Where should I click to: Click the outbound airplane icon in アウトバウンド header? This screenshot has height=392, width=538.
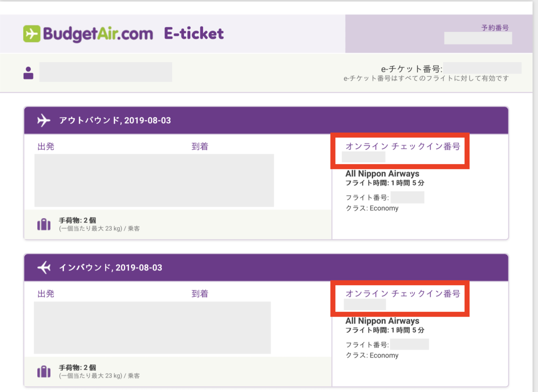click(x=44, y=121)
